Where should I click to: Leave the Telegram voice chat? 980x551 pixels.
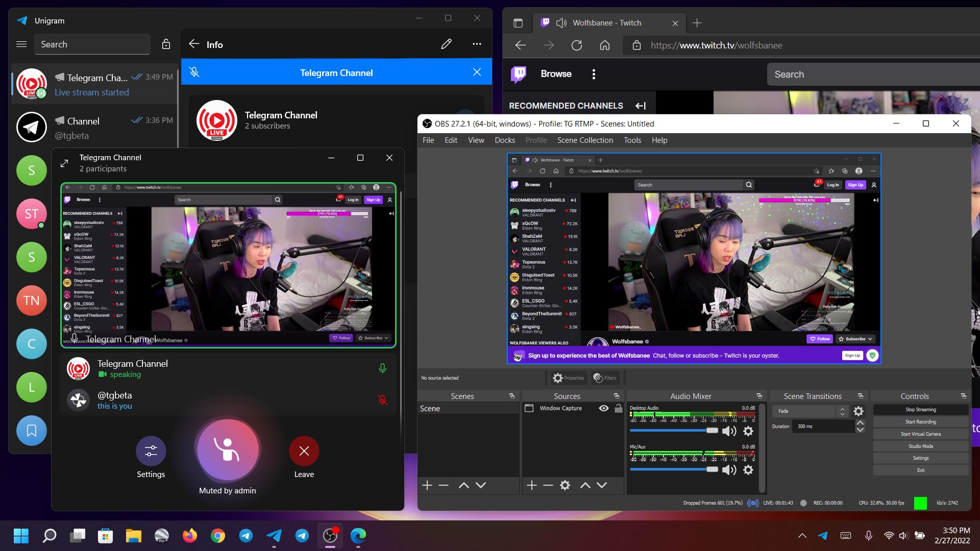[x=304, y=451]
